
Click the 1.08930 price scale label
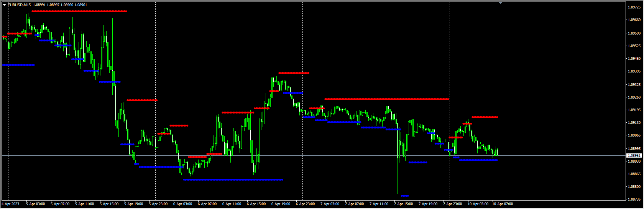(x=634, y=161)
